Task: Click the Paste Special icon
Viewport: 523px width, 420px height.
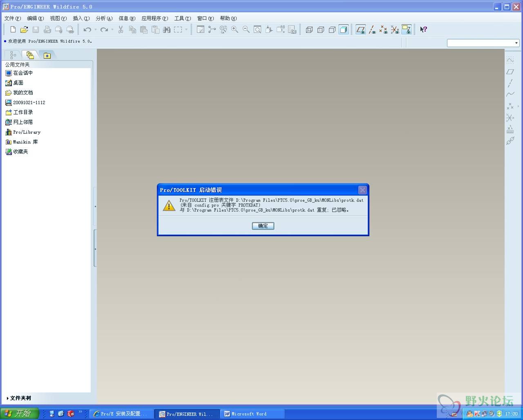Action: (x=155, y=29)
